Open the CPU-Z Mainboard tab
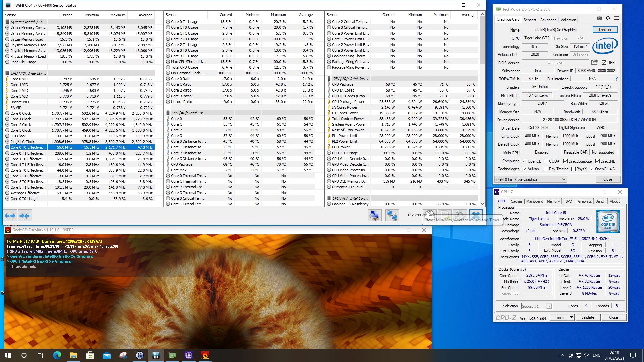Viewport: 644px width, 362px height. pyautogui.click(x=534, y=201)
